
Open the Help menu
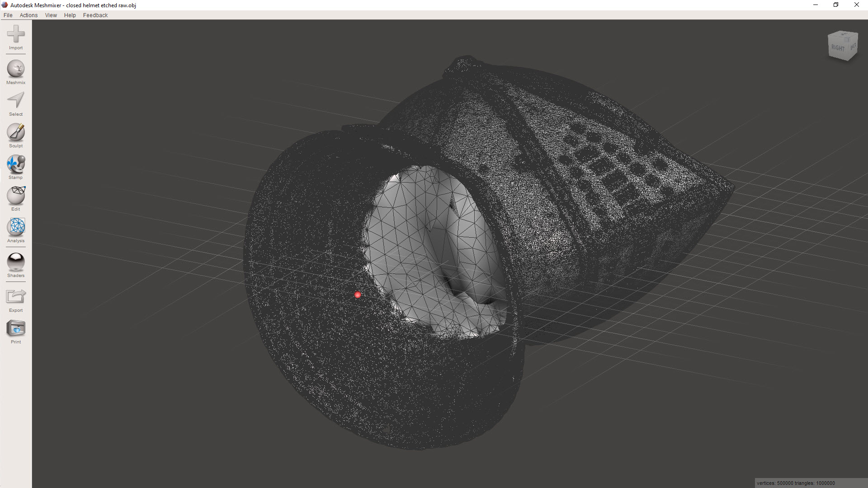click(70, 15)
